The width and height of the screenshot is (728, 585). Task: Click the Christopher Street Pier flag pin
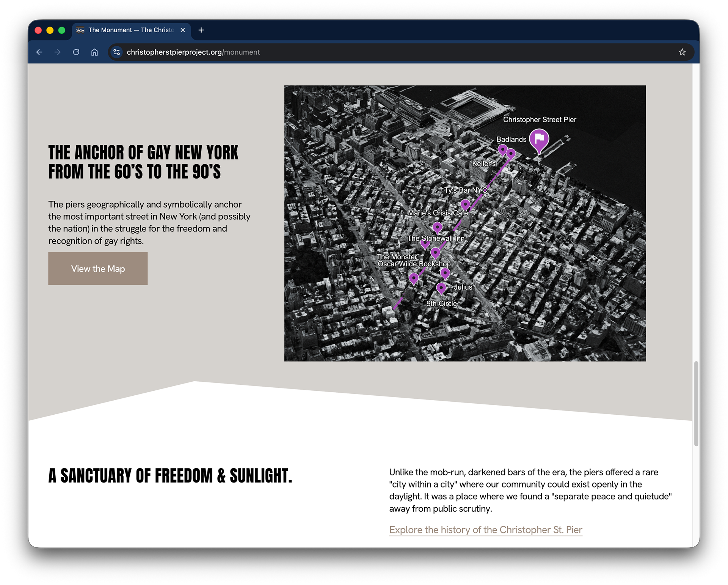point(539,141)
